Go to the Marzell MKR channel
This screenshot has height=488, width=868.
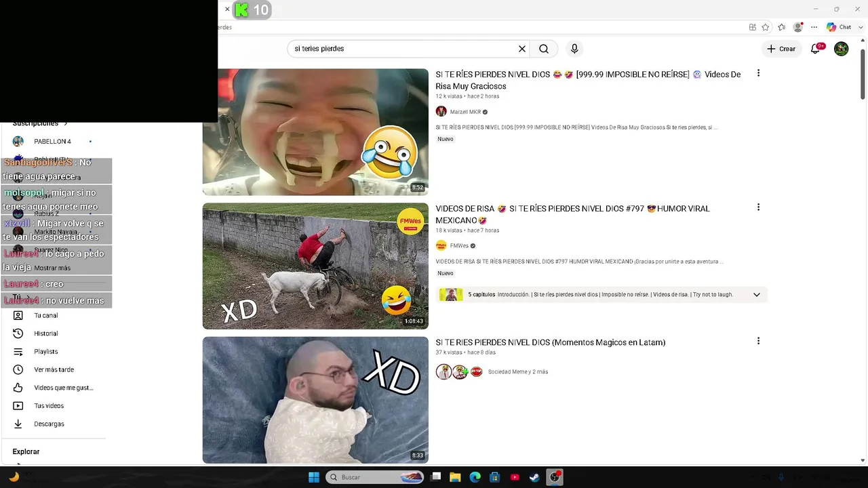click(465, 112)
